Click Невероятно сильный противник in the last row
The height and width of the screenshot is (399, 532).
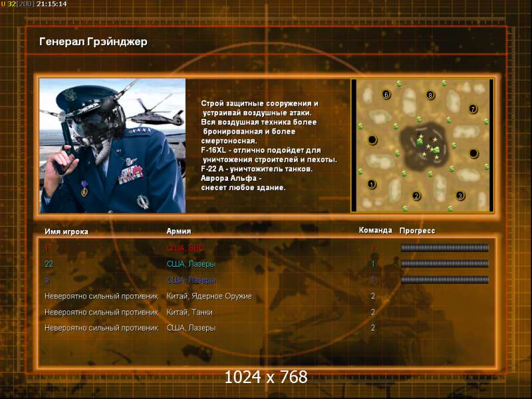coord(102,328)
